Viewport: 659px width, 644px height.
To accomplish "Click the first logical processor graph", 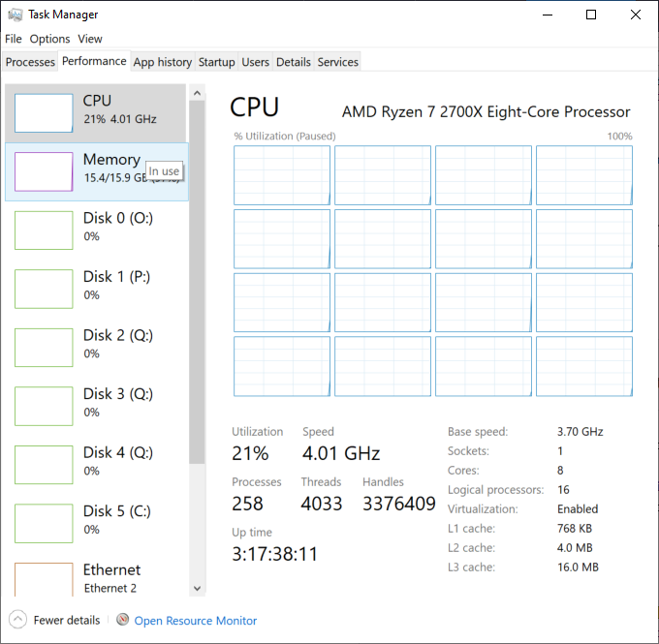I will pyautogui.click(x=282, y=174).
